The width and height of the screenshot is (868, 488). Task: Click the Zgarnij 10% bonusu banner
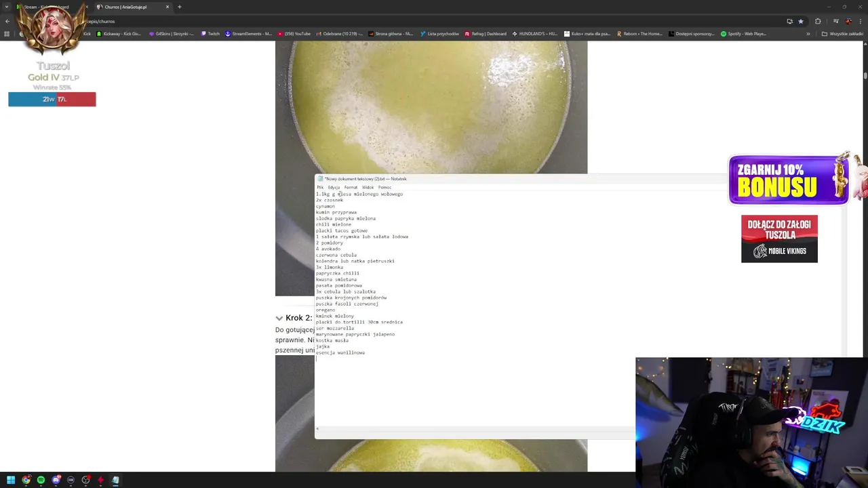[789, 180]
